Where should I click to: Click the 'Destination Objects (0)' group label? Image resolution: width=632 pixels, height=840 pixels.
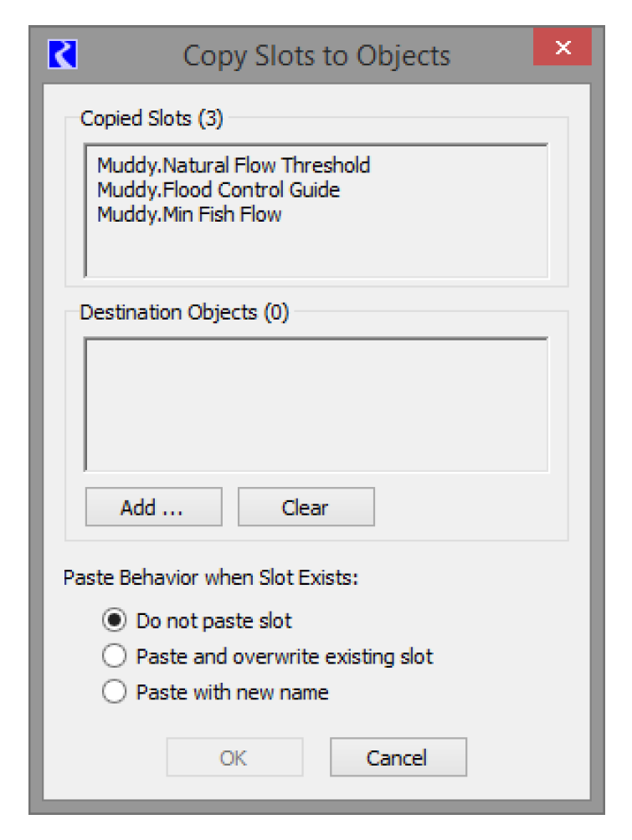pyautogui.click(x=184, y=313)
